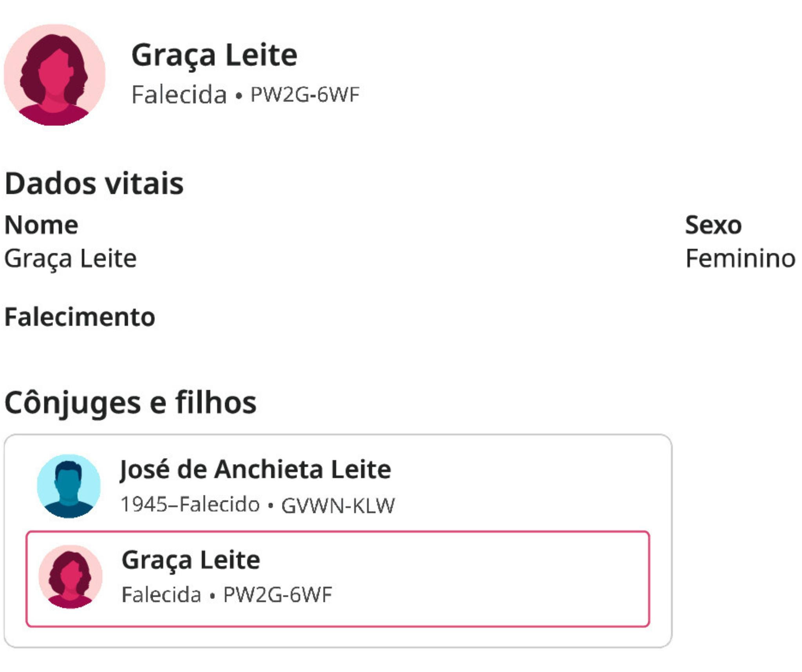
Task: Open the Falecimento field
Action: (79, 317)
